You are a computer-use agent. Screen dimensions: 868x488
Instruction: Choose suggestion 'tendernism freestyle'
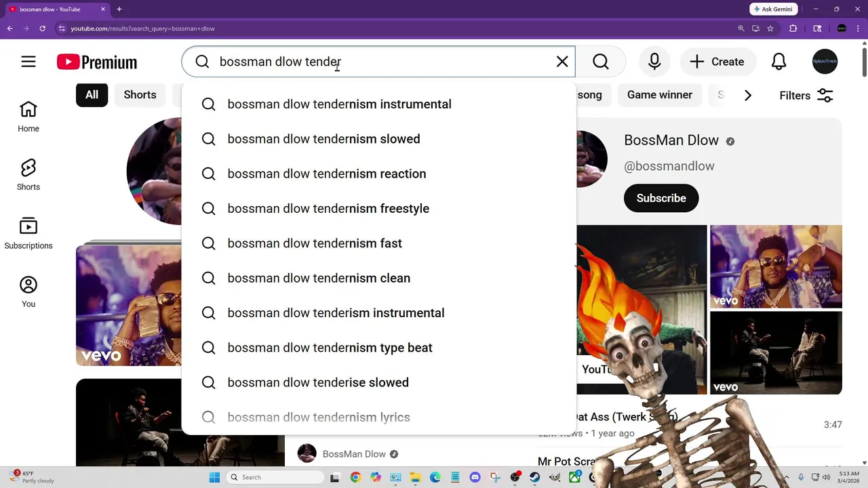(x=378, y=209)
